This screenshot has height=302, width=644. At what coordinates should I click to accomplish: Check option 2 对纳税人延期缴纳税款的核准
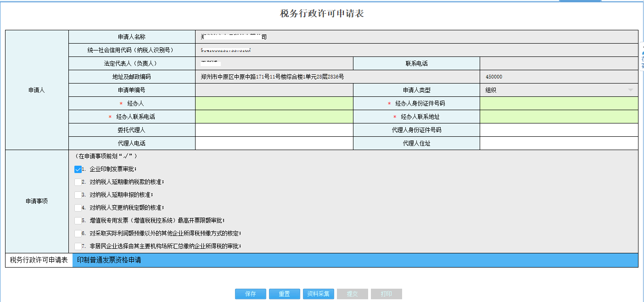point(78,182)
